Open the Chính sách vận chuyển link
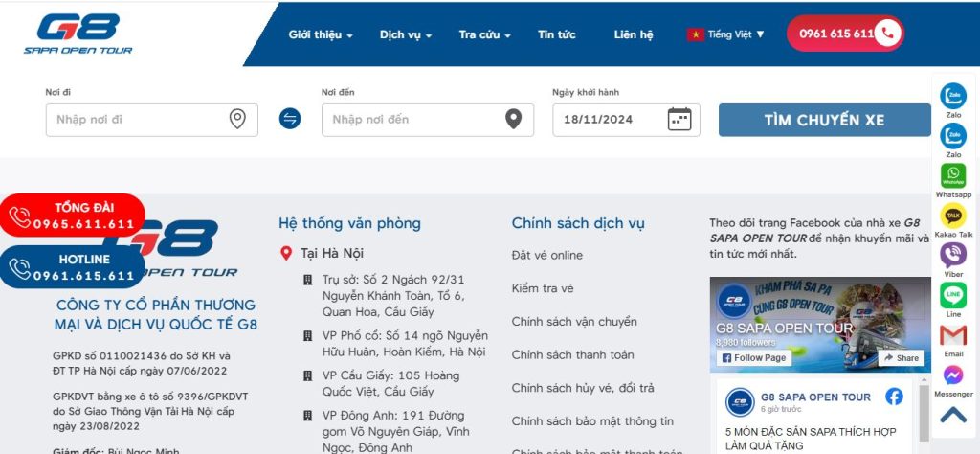Screen dimensions: 980x454 pos(574,322)
